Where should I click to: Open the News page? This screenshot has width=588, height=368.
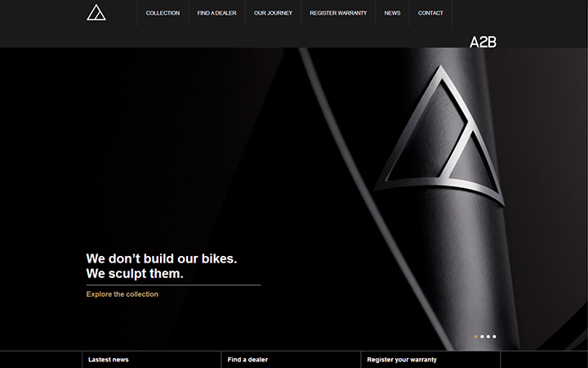[x=392, y=13]
